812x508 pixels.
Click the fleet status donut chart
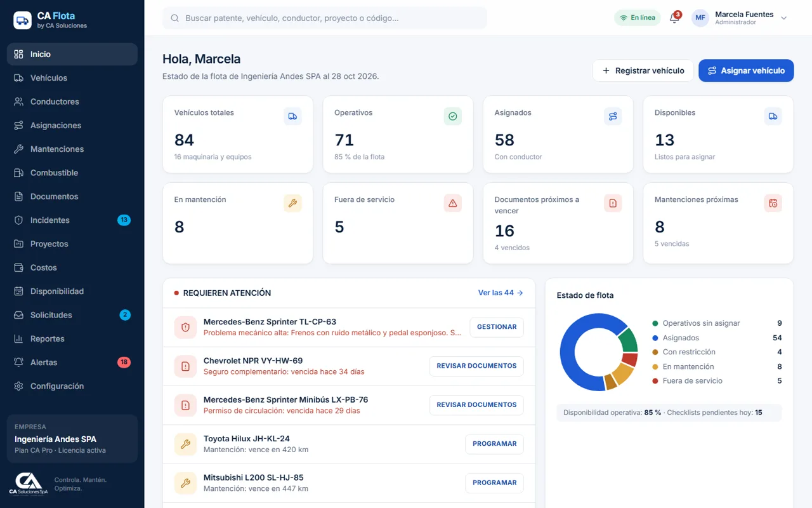(598, 352)
